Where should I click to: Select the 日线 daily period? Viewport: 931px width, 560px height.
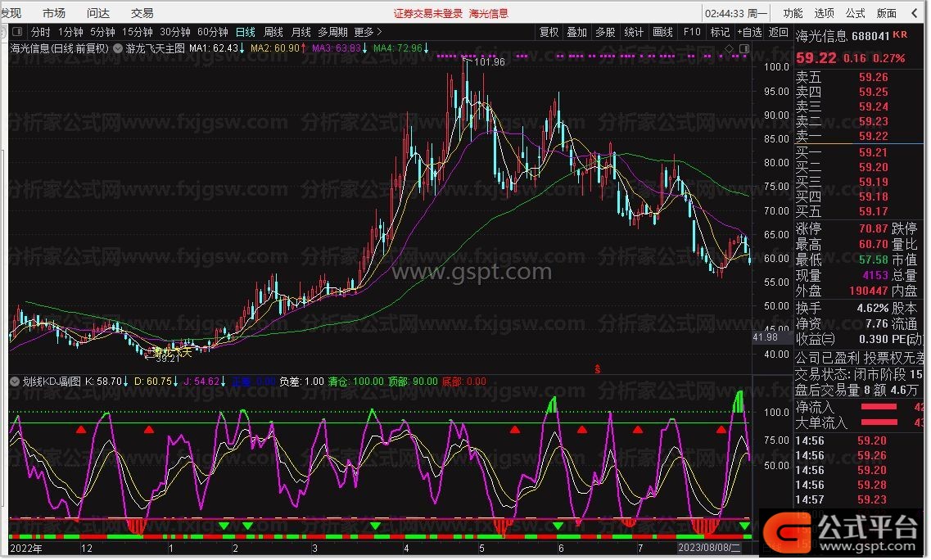tap(245, 32)
